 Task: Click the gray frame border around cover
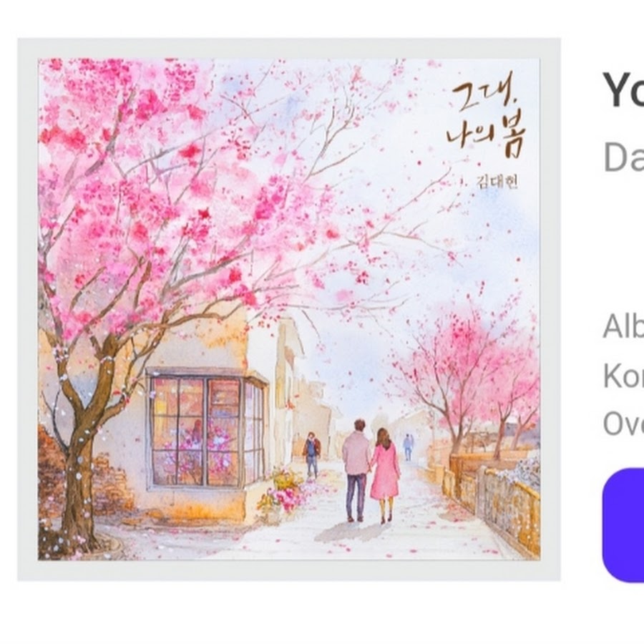(289, 48)
